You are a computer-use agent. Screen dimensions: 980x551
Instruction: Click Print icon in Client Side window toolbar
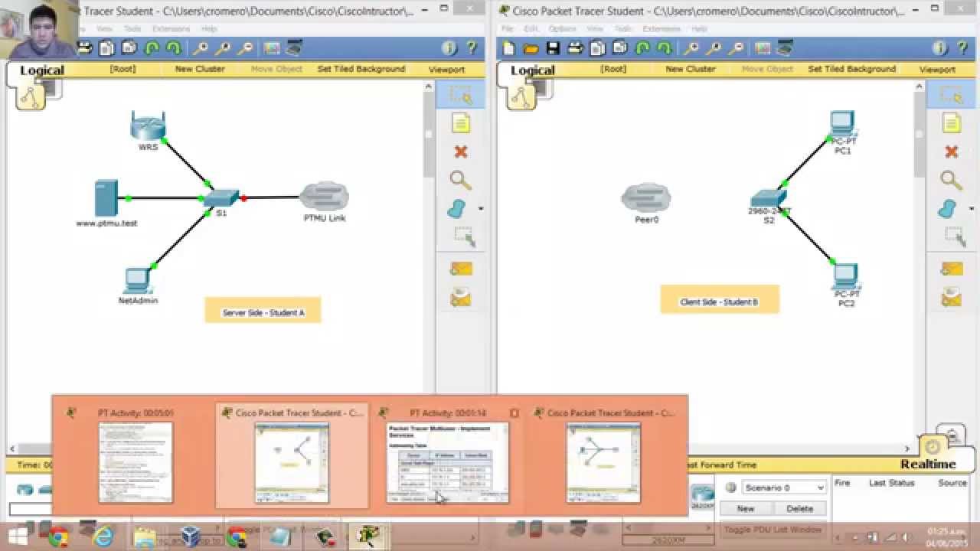point(575,48)
